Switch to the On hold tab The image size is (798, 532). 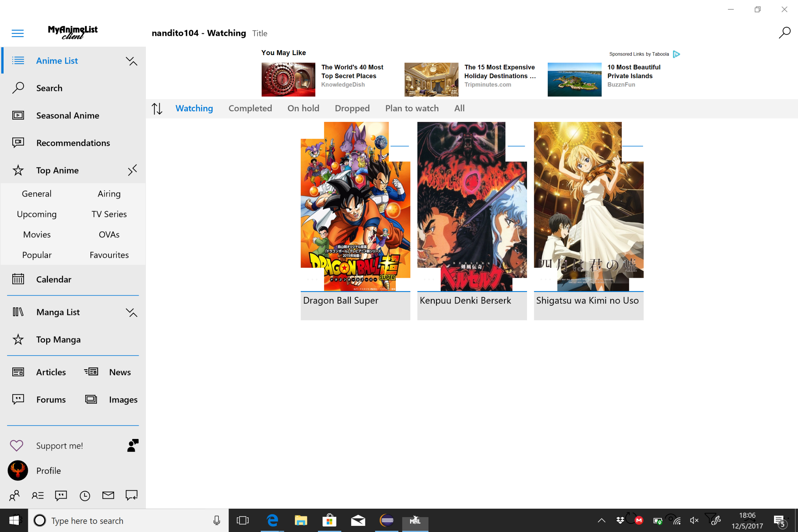[303, 108]
